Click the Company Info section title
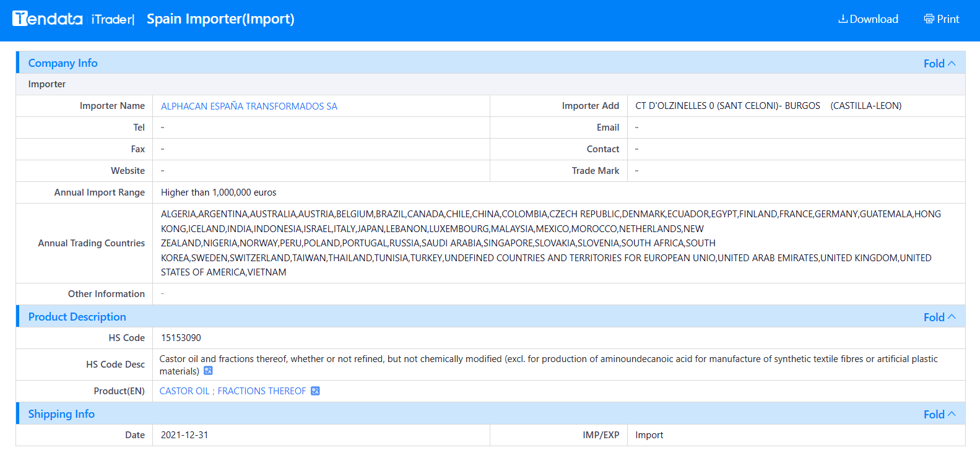This screenshot has height=458, width=980. 63,63
